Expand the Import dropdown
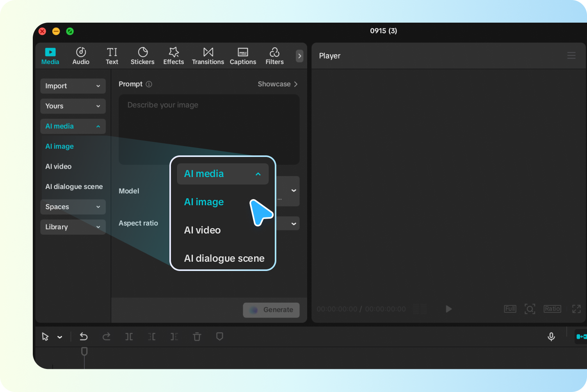This screenshot has width=587, height=392. point(73,86)
